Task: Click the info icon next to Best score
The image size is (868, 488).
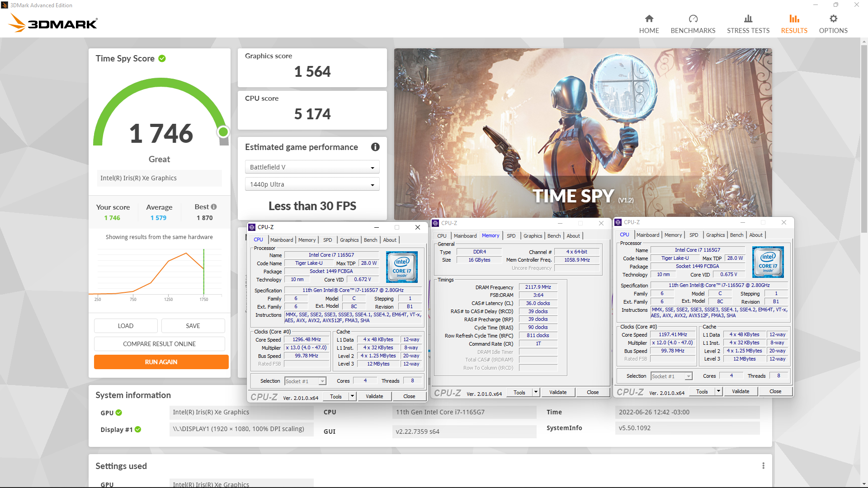Action: [x=214, y=207]
